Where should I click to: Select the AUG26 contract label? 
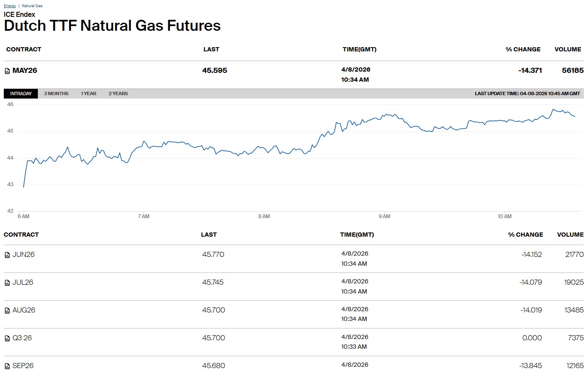click(x=24, y=310)
